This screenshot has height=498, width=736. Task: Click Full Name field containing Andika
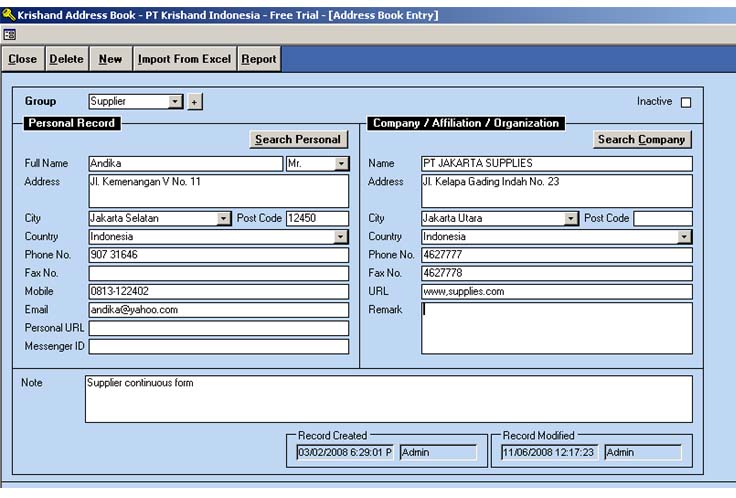[185, 163]
